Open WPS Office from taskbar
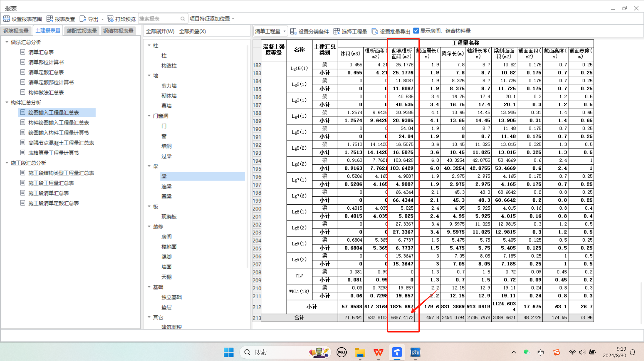 pos(378,352)
